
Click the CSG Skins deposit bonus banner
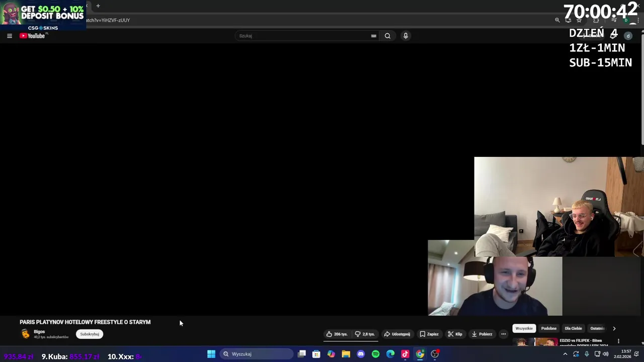43,15
